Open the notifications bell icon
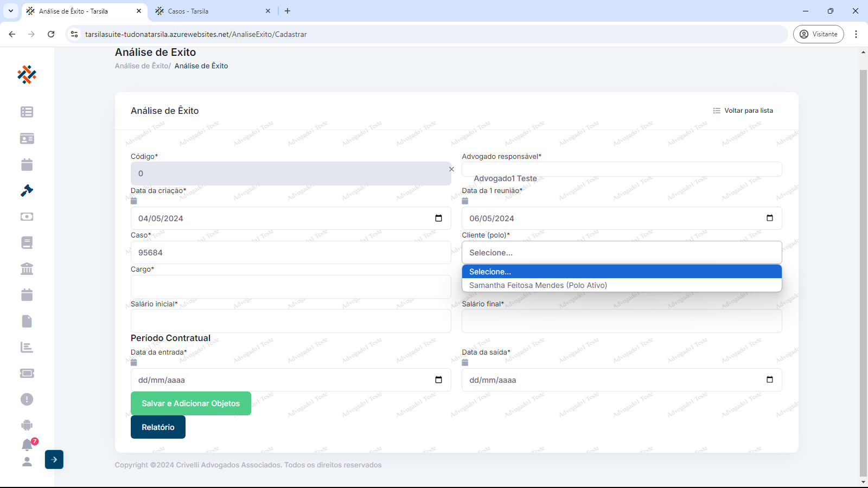 point(27,445)
